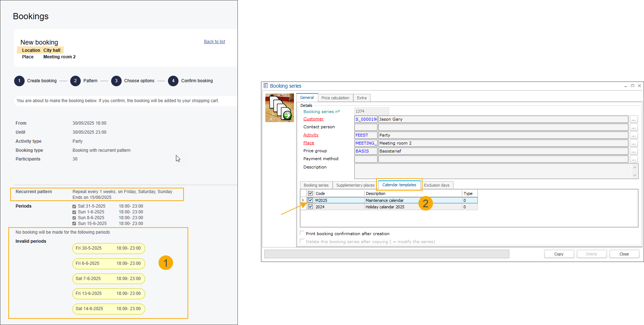Switch to the Price calculation tab
The height and width of the screenshot is (325, 644).
[x=335, y=98]
